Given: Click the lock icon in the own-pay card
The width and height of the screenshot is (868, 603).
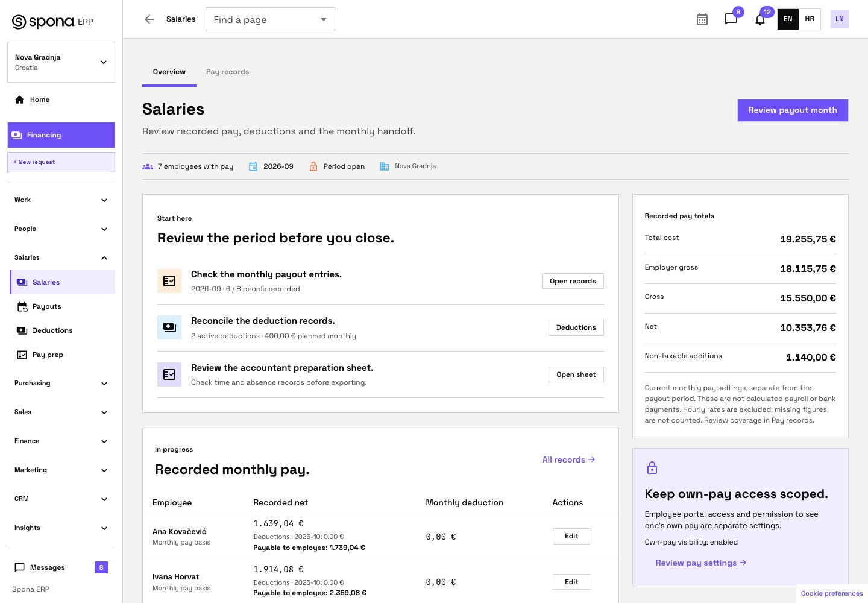Looking at the screenshot, I should point(652,468).
